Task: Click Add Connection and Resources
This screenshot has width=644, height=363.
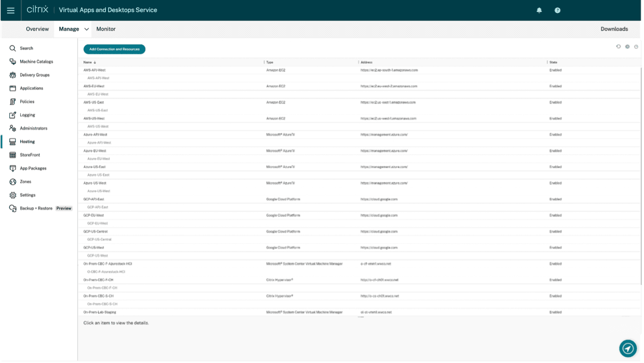Action: (x=114, y=49)
